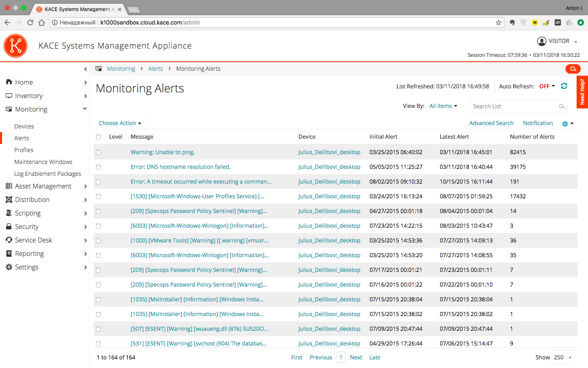Click the Asset Management barcode icon
The width and height of the screenshot is (588, 368).
point(9,186)
